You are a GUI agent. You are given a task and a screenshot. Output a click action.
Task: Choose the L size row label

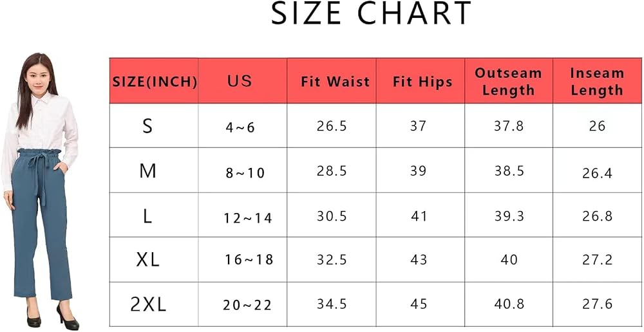coord(148,216)
